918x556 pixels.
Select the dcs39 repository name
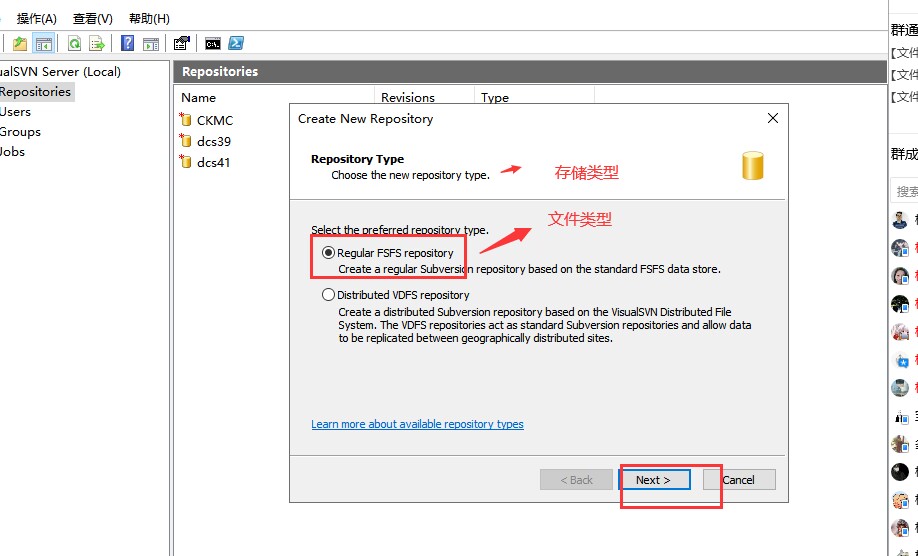point(214,141)
